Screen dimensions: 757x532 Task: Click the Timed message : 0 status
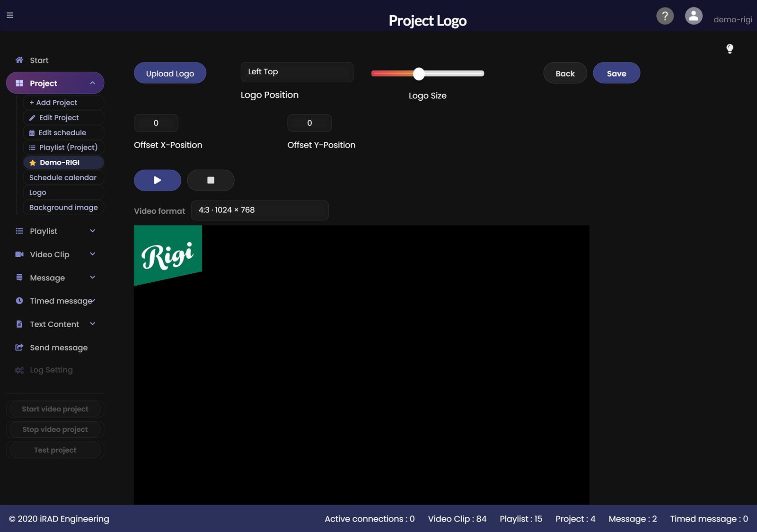pos(709,519)
